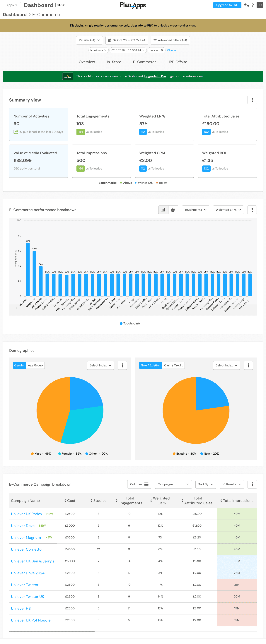
Task: Switch to the In-Store tab
Action: coord(114,62)
